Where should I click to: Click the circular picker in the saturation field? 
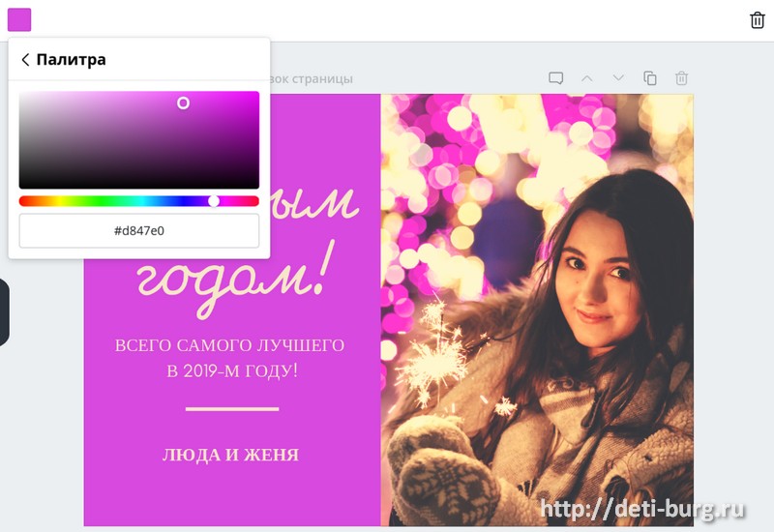pyautogui.click(x=183, y=103)
